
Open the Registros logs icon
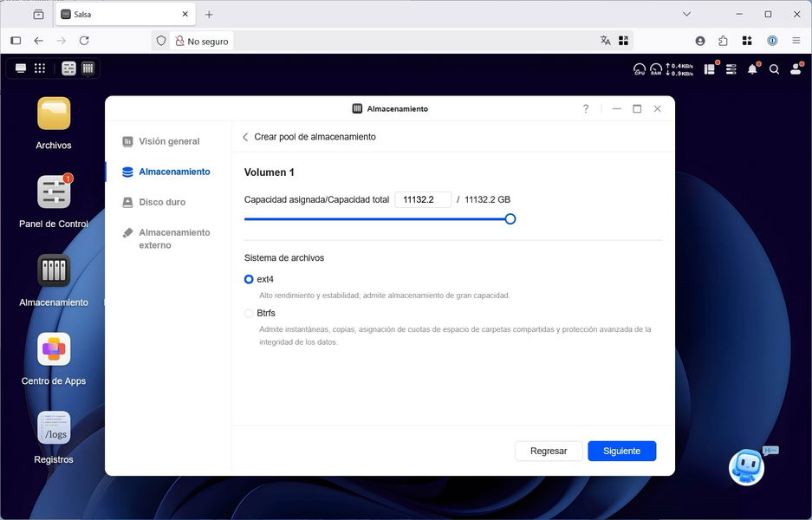pyautogui.click(x=54, y=428)
